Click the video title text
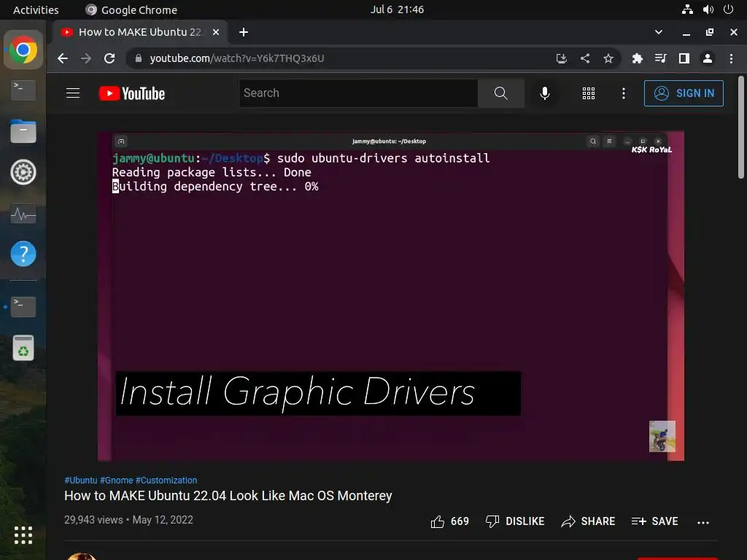Viewport: 747px width, 560px height. [x=228, y=496]
